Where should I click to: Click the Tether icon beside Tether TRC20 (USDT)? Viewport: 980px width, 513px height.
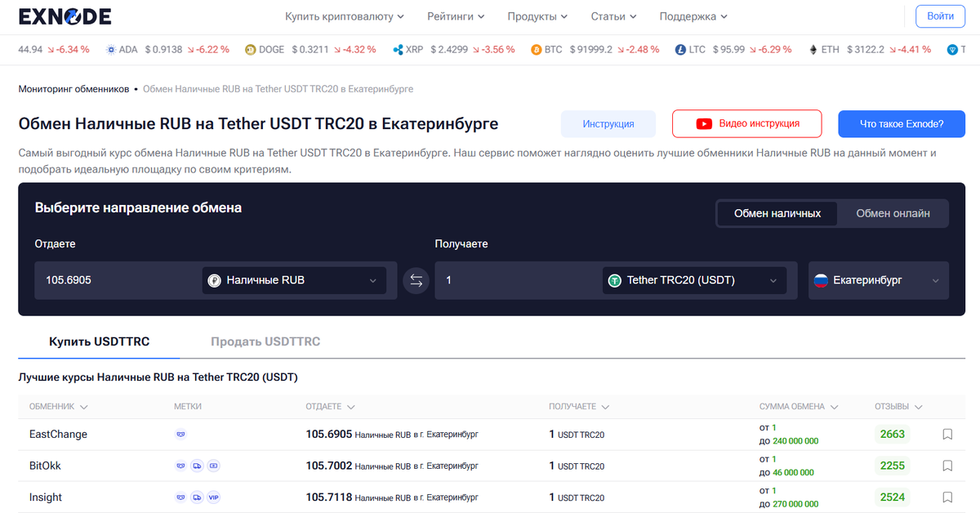[615, 280]
